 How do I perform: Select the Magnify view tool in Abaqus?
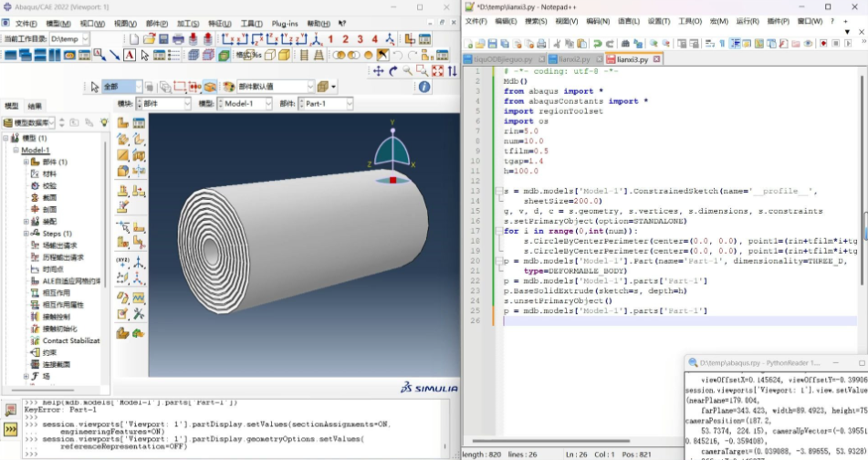(x=407, y=71)
